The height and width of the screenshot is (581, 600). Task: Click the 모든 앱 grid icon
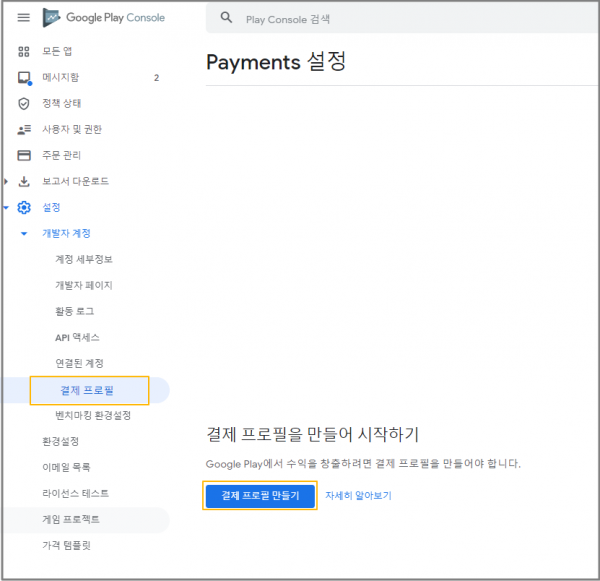(x=24, y=51)
